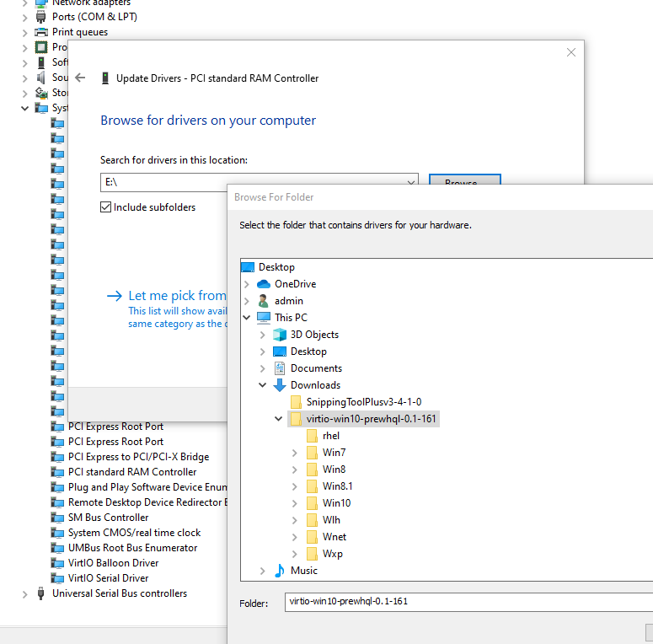653x644 pixels.
Task: Expand Universal Serial Bus controllers category
Action: [x=24, y=594]
